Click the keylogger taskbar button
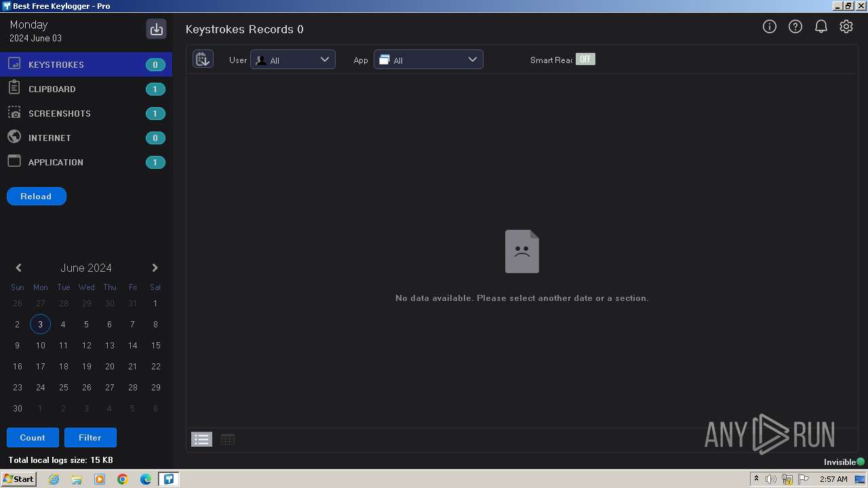 [168, 479]
